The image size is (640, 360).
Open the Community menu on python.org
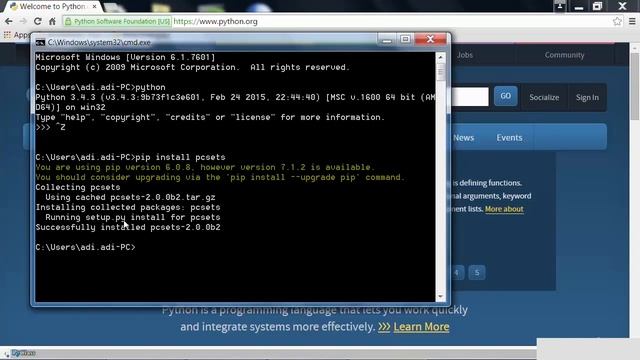tap(564, 55)
